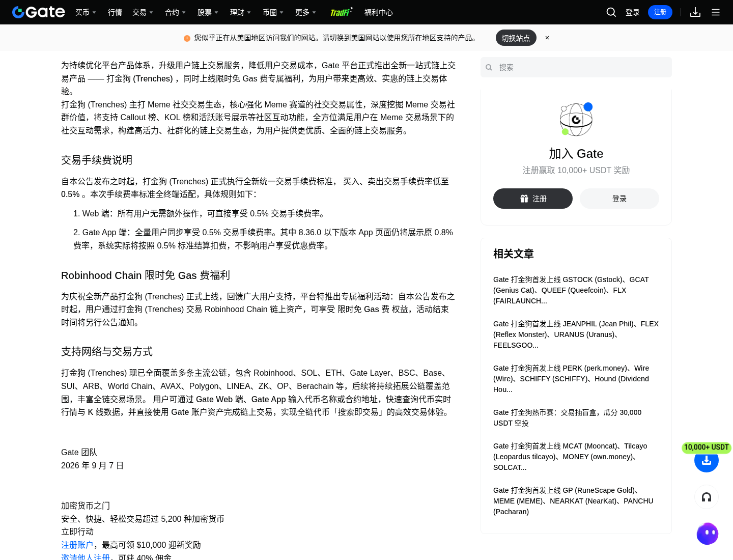Click the date 2026 年 9 月 7 日
This screenshot has width=733, height=560.
tap(93, 465)
